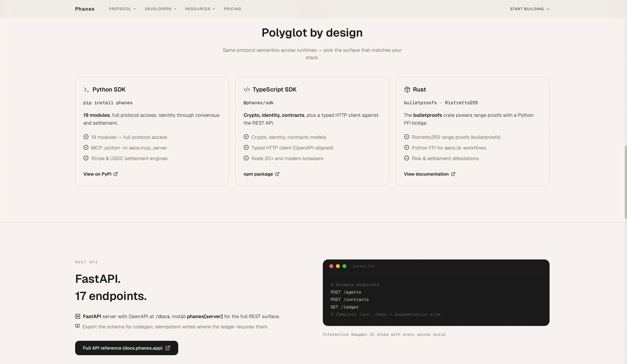
Task: Click the server icon beside FastAPI description
Action: pyautogui.click(x=78, y=316)
